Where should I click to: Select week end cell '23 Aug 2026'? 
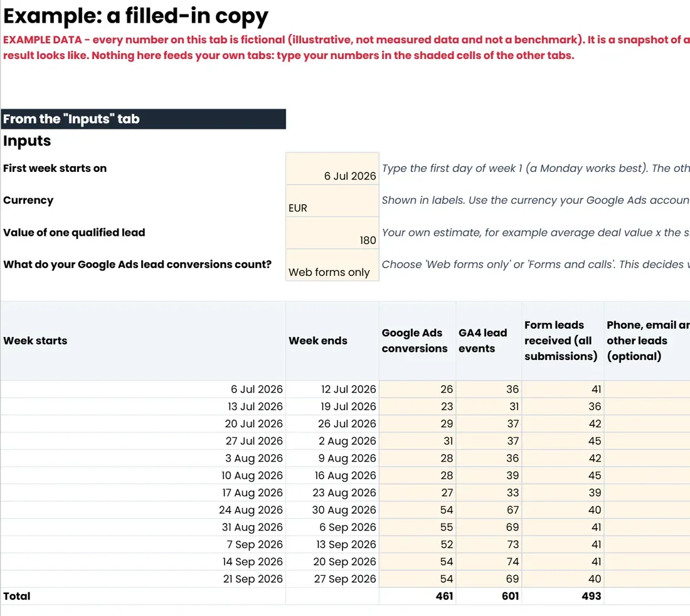coord(332,493)
